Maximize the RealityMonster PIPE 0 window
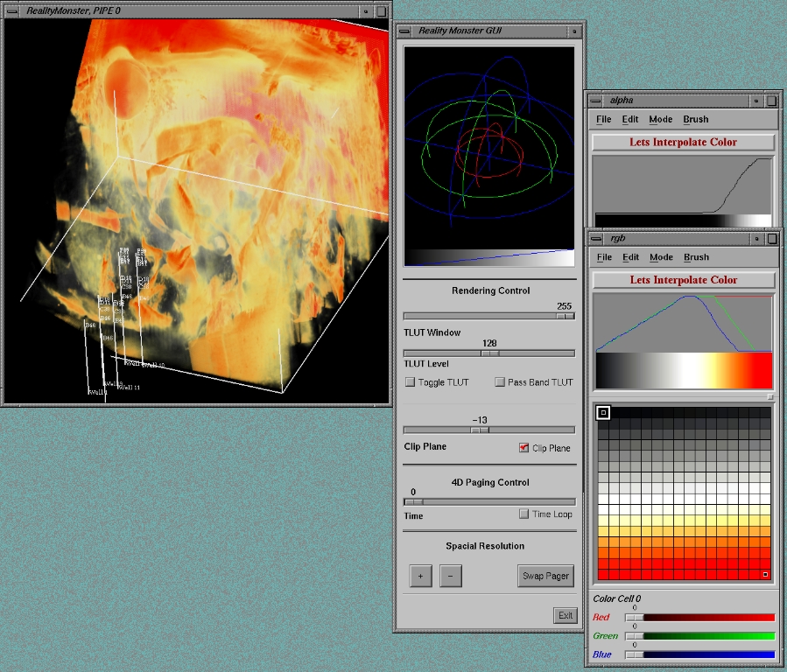This screenshot has width=787, height=672. pos(381,10)
